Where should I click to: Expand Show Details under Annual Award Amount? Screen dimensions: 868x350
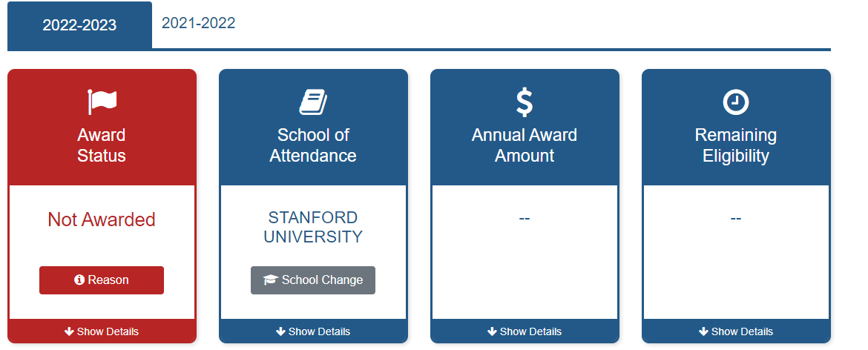tap(525, 331)
